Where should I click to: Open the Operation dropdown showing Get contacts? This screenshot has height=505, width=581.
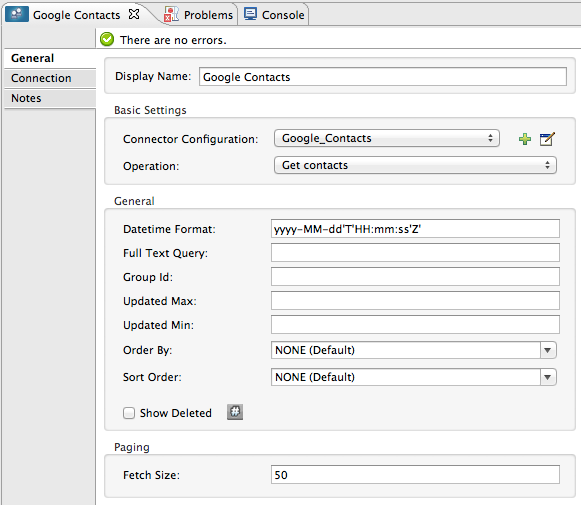[415, 165]
